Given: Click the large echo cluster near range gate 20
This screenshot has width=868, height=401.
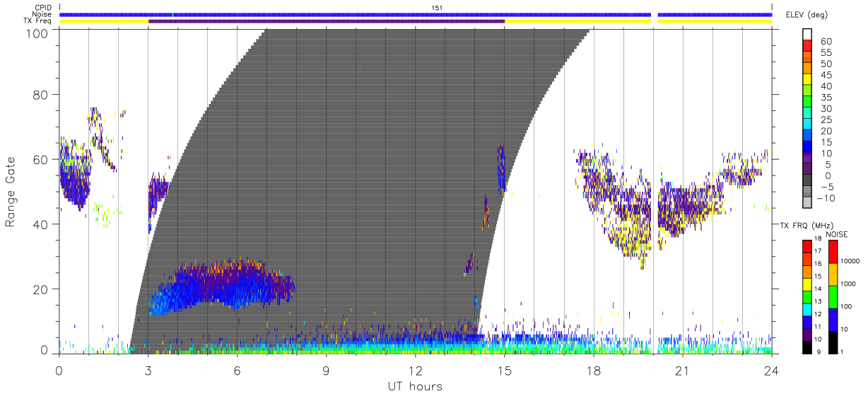Looking at the screenshot, I should click(222, 286).
